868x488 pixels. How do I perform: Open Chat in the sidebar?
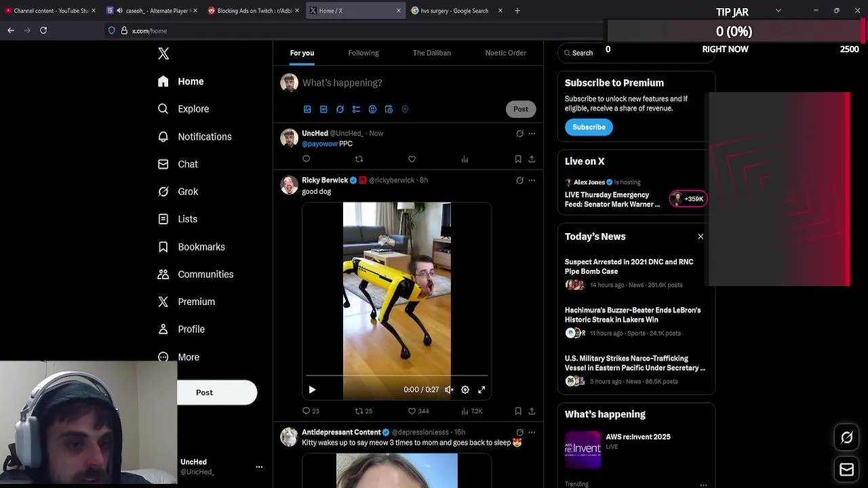pos(178,164)
